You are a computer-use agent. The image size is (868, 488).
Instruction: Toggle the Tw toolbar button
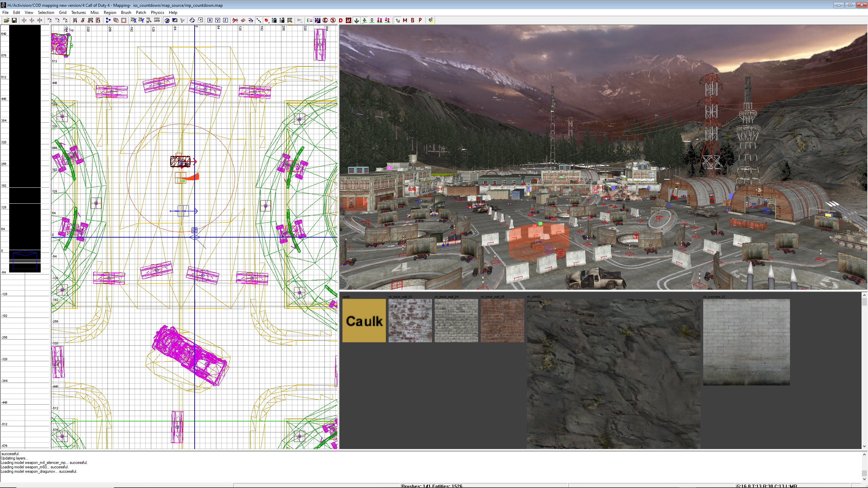pyautogui.click(x=398, y=20)
